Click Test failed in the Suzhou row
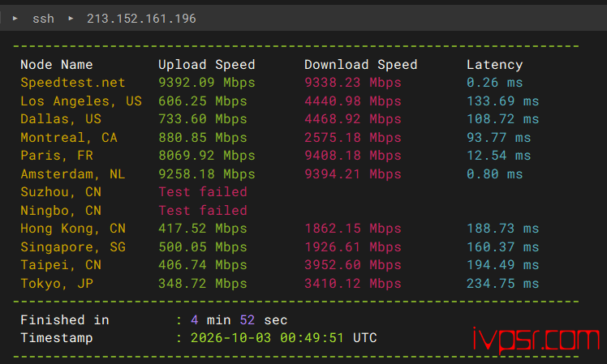607x364 pixels. [x=203, y=192]
